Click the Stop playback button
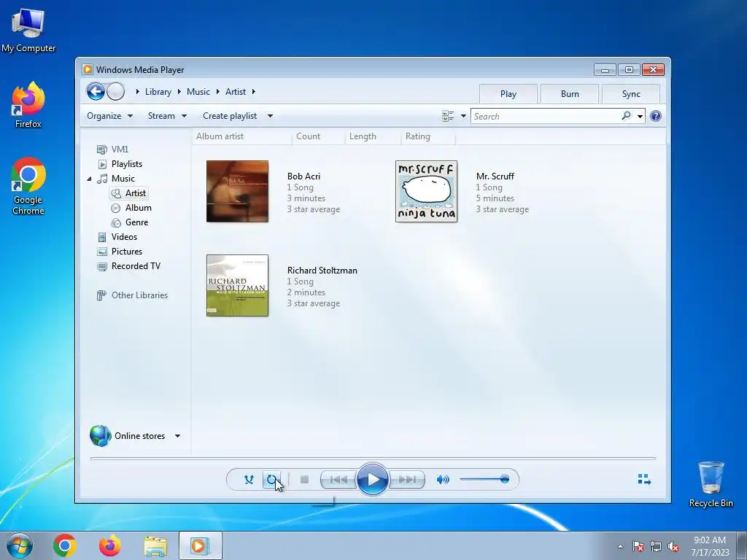Viewport: 747px width, 560px height. 304,480
